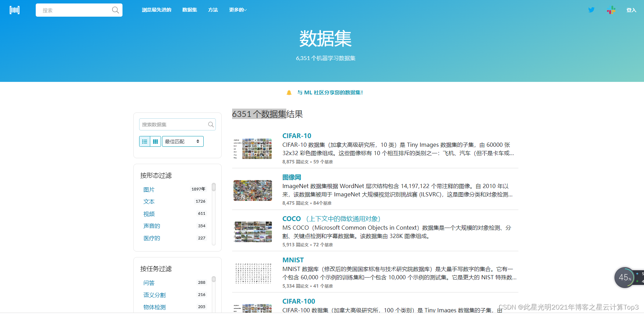Open the Twitter bird icon link
The height and width of the screenshot is (314, 644).
tap(591, 10)
